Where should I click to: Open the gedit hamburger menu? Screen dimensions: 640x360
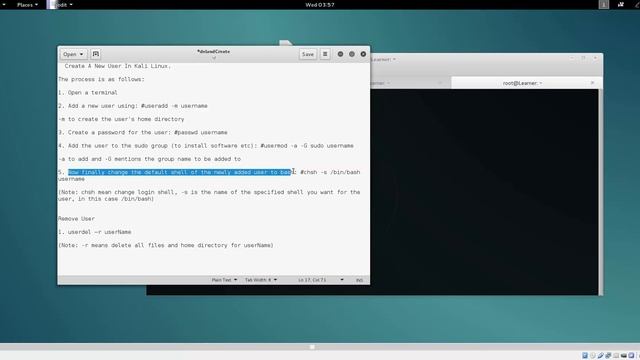pos(325,54)
